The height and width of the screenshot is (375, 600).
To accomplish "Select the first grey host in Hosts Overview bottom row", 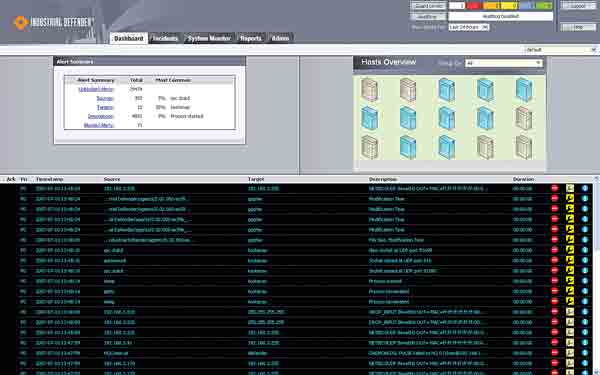I will (x=369, y=147).
